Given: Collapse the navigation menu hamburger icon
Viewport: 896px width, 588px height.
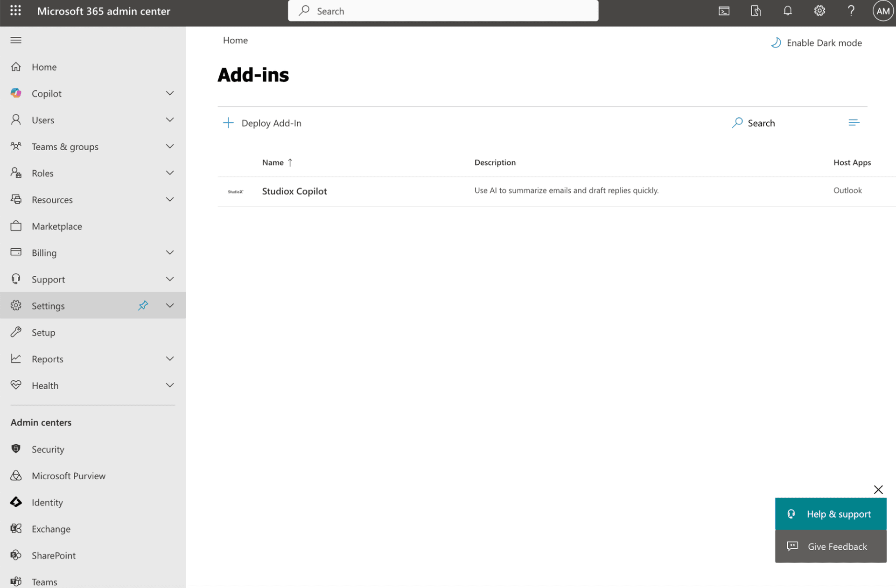Looking at the screenshot, I should pos(16,40).
